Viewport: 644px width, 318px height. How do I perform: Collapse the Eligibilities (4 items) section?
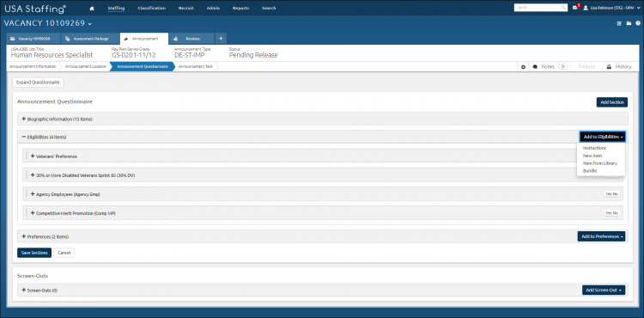tap(23, 137)
